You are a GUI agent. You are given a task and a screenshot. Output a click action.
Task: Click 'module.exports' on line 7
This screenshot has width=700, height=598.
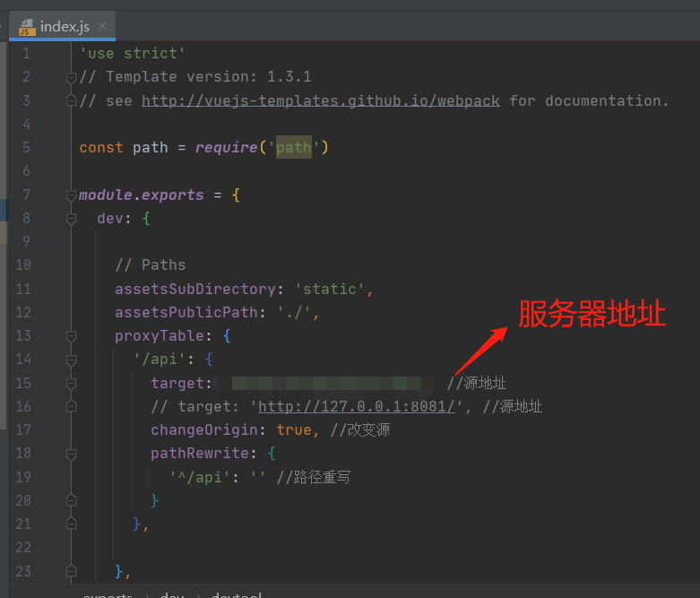point(141,195)
